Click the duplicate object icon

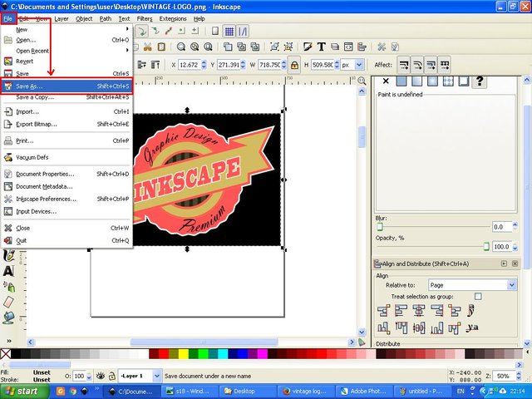coord(228,47)
